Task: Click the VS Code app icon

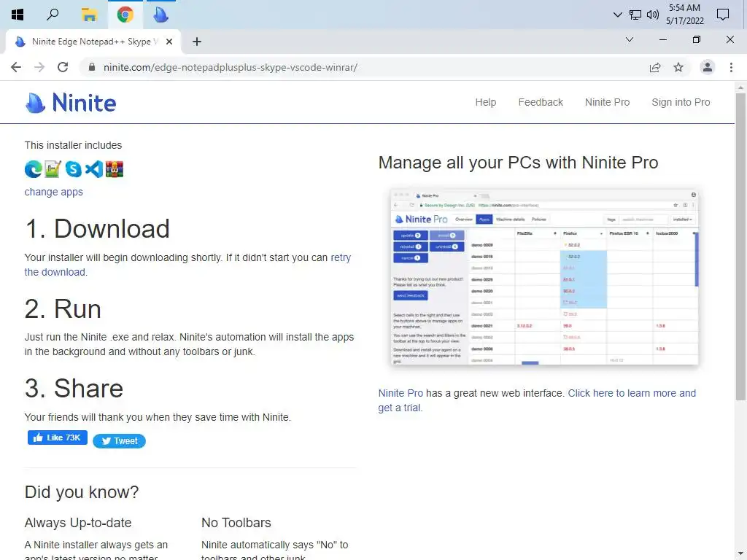Action: click(x=94, y=169)
